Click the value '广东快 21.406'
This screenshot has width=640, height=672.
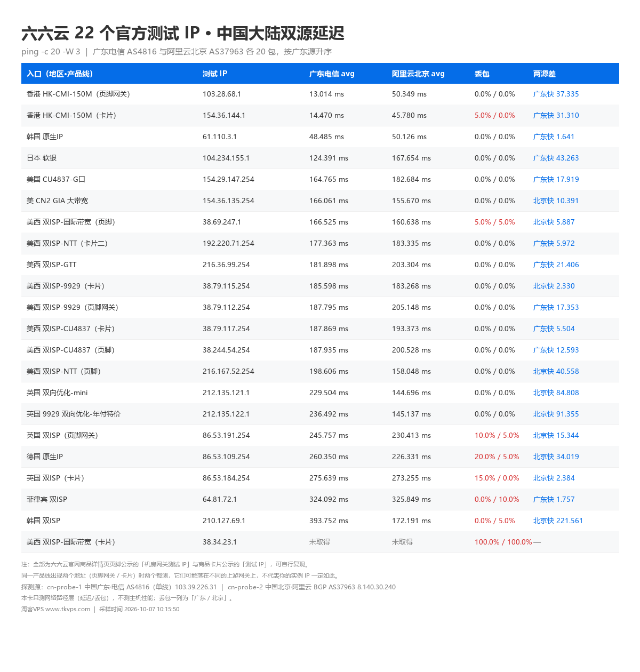pos(556,265)
